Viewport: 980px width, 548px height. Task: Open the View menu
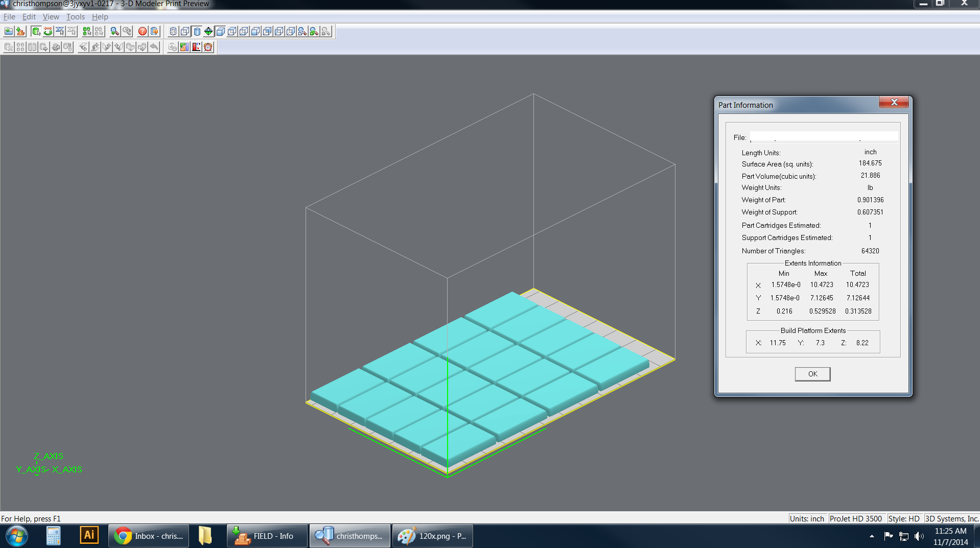(x=51, y=17)
